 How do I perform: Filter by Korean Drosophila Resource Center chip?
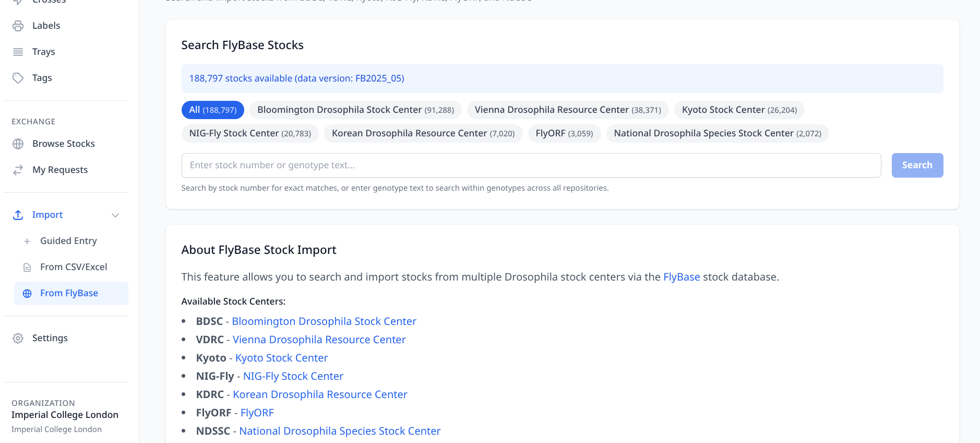pos(423,133)
